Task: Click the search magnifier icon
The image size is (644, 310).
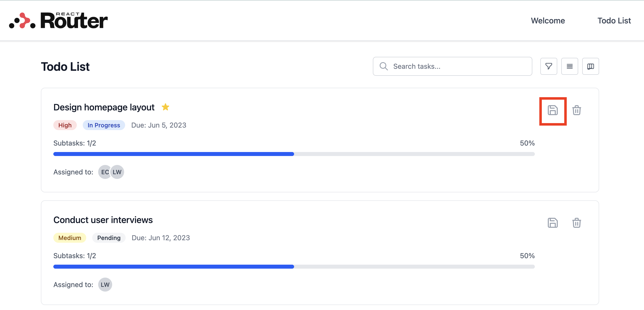Action: [384, 66]
